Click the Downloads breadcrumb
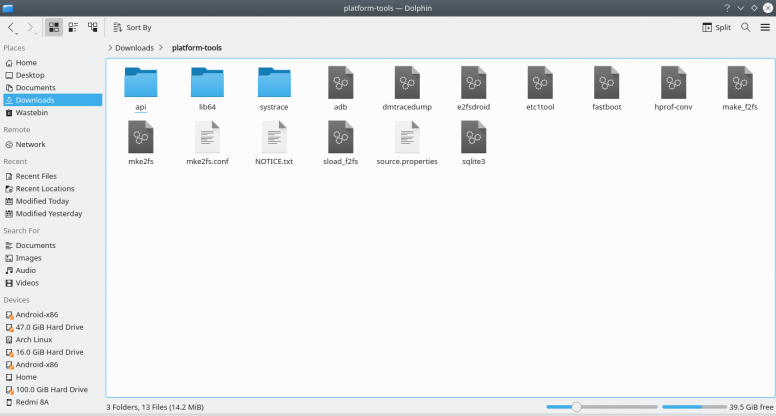Screen dimensions: 776x416 [x=134, y=48]
